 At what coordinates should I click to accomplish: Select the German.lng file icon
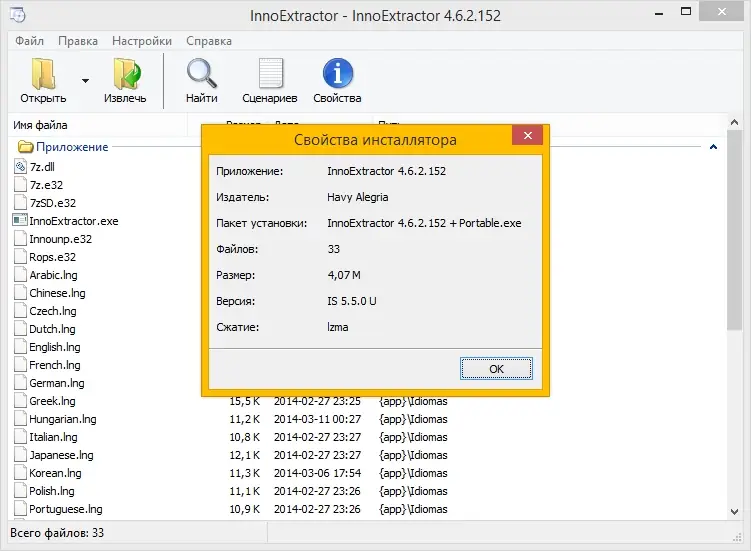pyautogui.click(x=20, y=383)
